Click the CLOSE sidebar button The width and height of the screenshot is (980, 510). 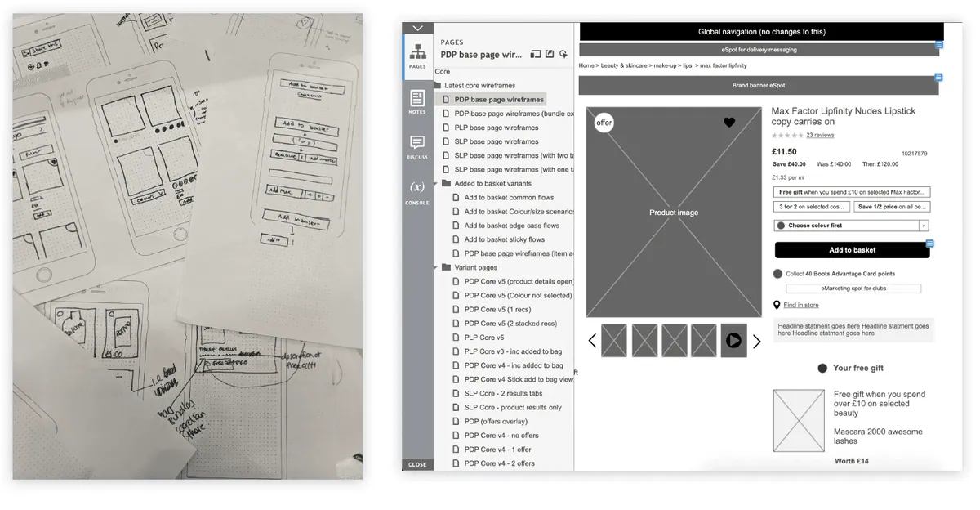click(417, 464)
